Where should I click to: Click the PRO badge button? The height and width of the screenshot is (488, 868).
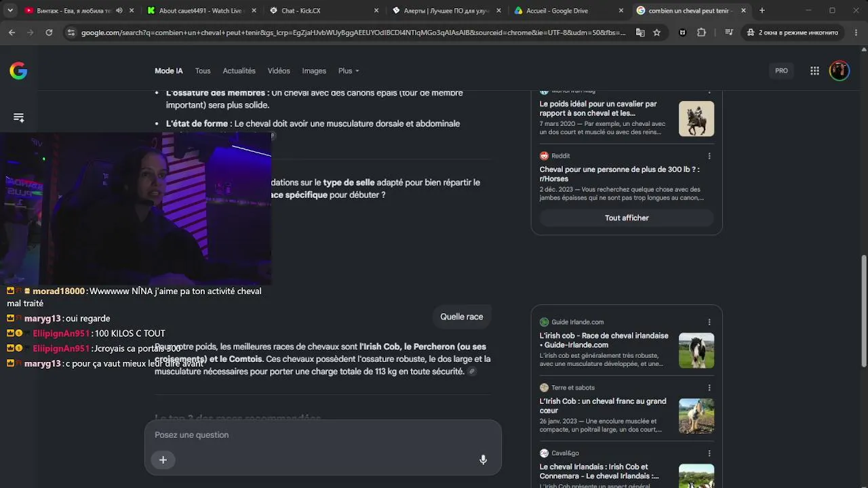click(x=781, y=70)
